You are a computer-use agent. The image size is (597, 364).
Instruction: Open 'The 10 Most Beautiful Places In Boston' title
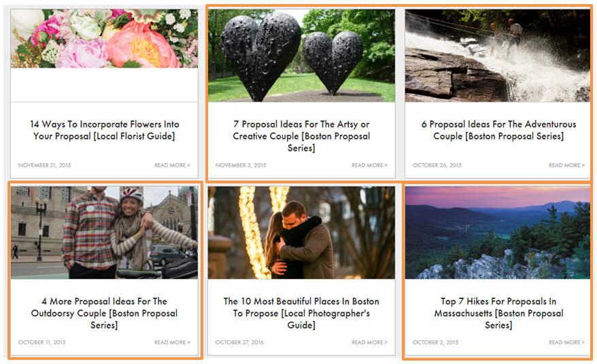point(301,313)
